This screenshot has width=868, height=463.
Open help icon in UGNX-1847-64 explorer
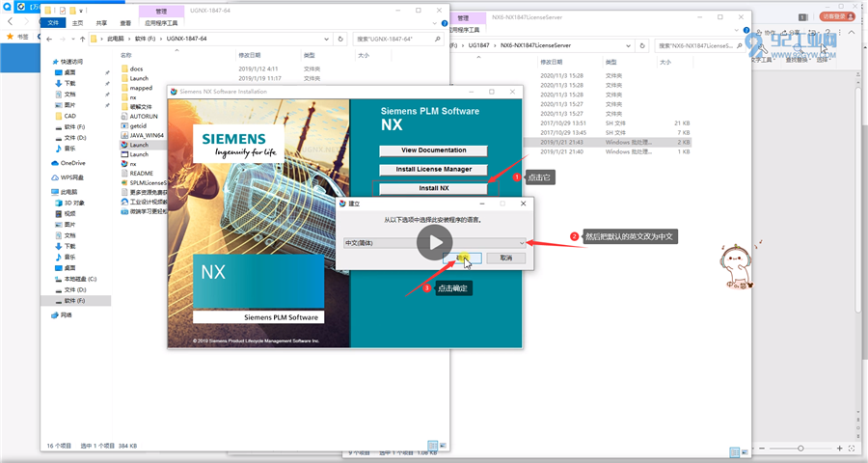(x=445, y=23)
